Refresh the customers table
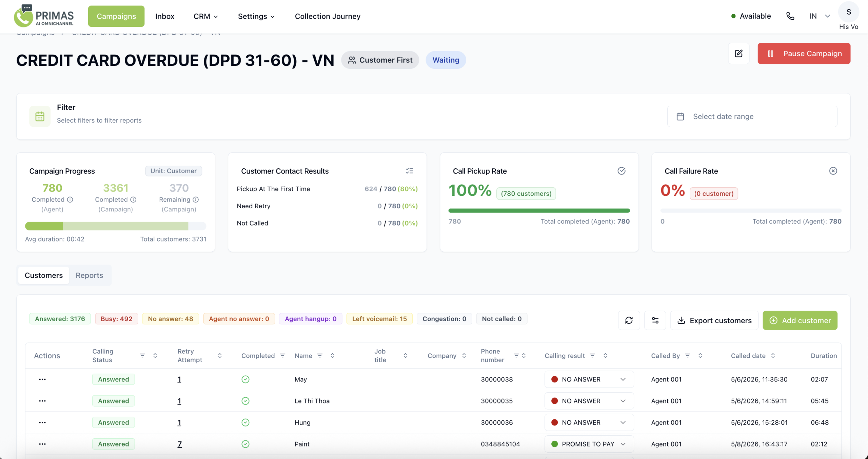The height and width of the screenshot is (459, 868). point(629,320)
